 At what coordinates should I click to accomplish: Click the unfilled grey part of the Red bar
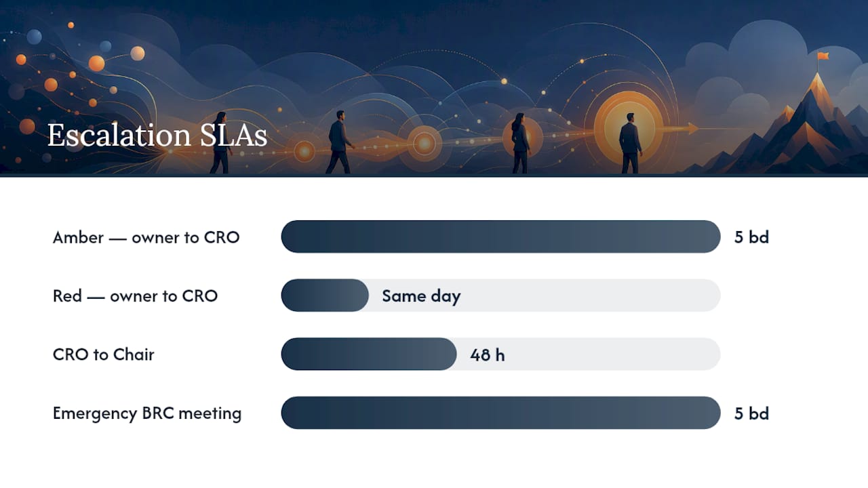(x=545, y=296)
